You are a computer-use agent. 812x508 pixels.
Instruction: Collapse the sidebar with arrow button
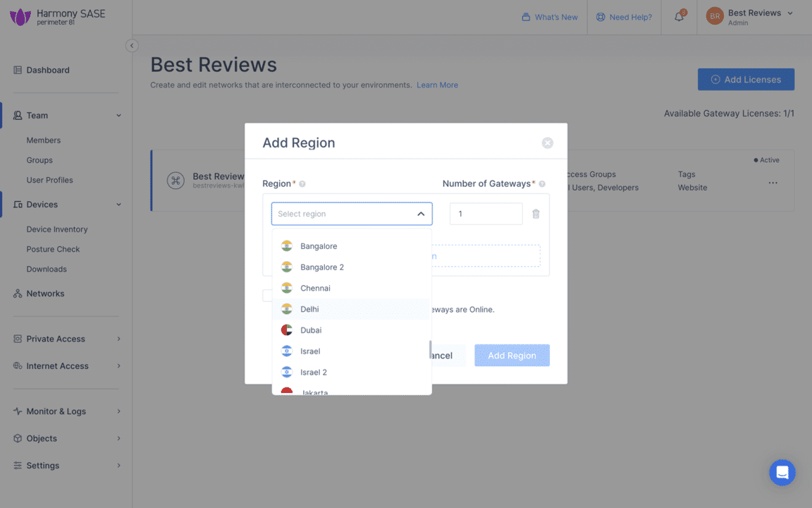pyautogui.click(x=131, y=46)
